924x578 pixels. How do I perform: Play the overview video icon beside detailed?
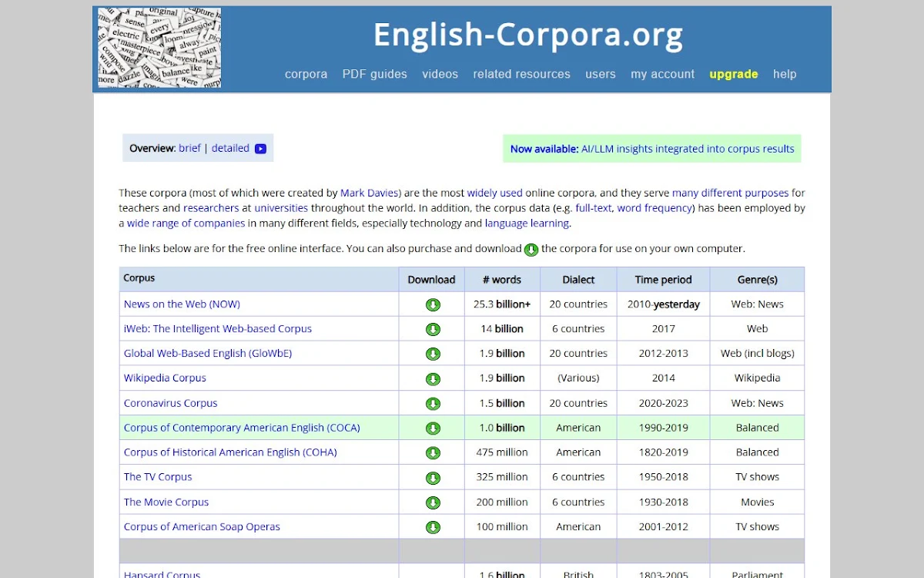260,149
